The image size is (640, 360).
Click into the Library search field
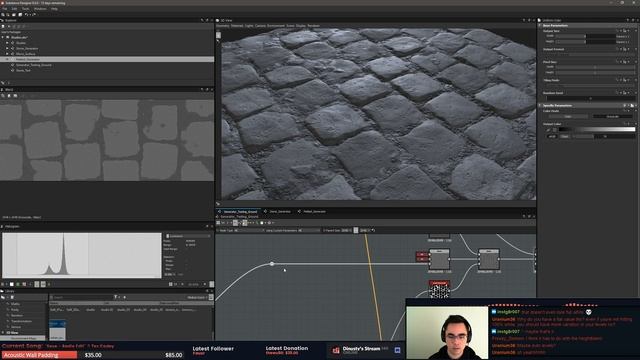click(x=82, y=298)
